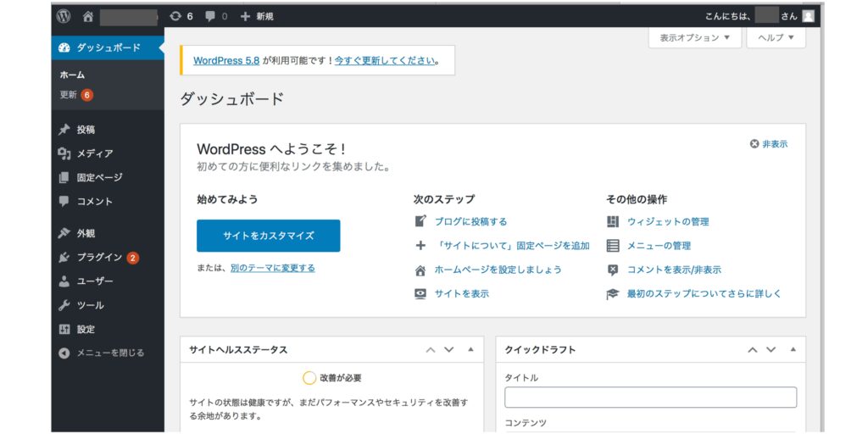Viewport: 868px width, 434px height.
Task: Click メニューの管理 link
Action: click(x=659, y=246)
